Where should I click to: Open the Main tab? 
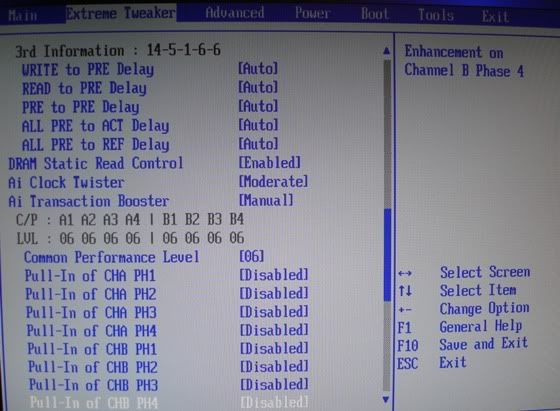click(x=22, y=15)
